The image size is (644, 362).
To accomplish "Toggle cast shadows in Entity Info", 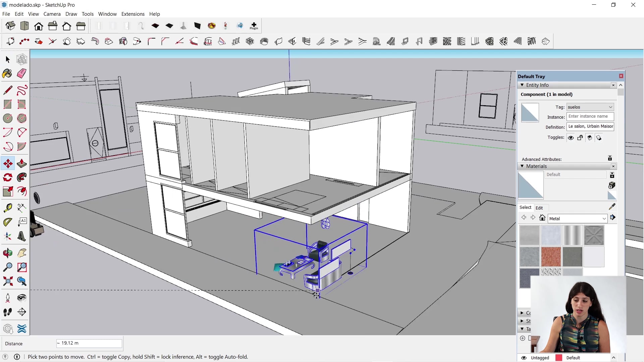I will pos(590,138).
